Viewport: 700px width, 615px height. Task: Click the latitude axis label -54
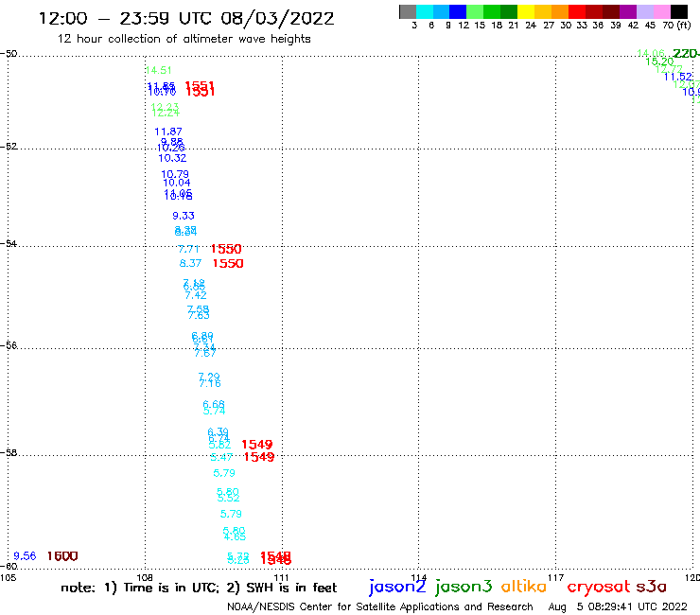coord(9,244)
